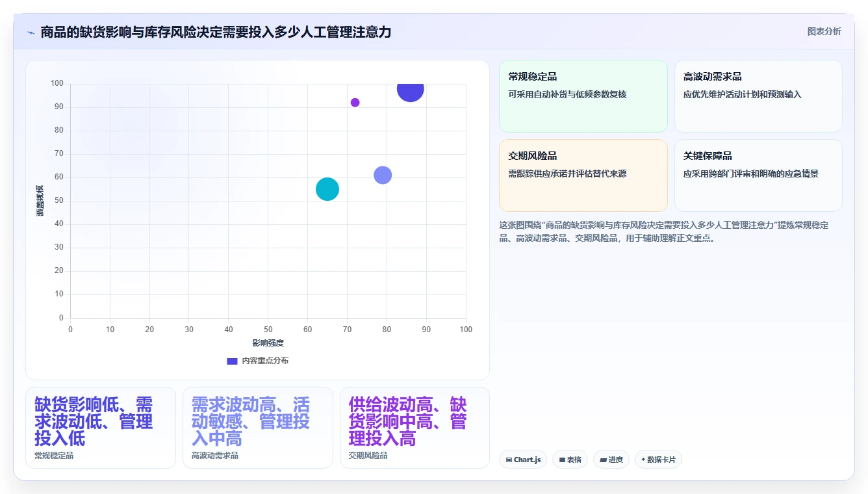Click the 表格 chip icon

pyautogui.click(x=562, y=460)
